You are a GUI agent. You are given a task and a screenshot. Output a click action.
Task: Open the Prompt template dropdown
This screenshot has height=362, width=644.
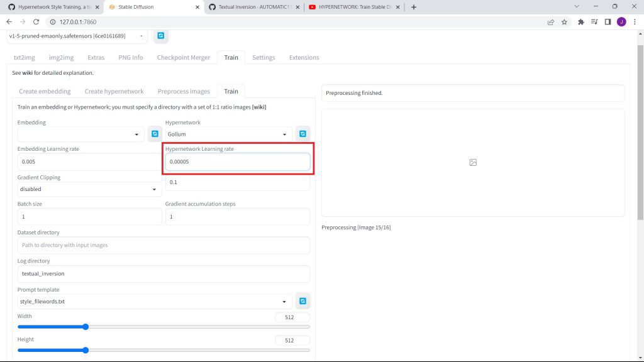[155, 301]
